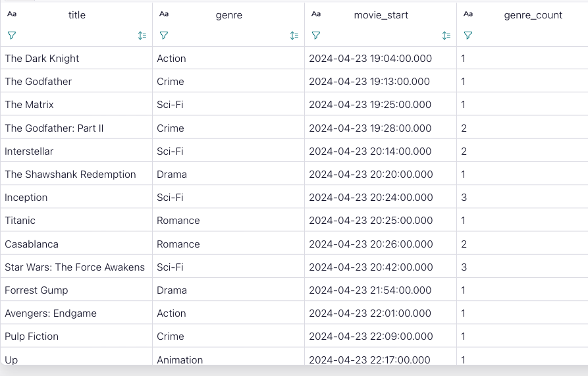Click the Animation genre cell in Up row
Viewport: 588px width, 376px height.
click(x=228, y=356)
